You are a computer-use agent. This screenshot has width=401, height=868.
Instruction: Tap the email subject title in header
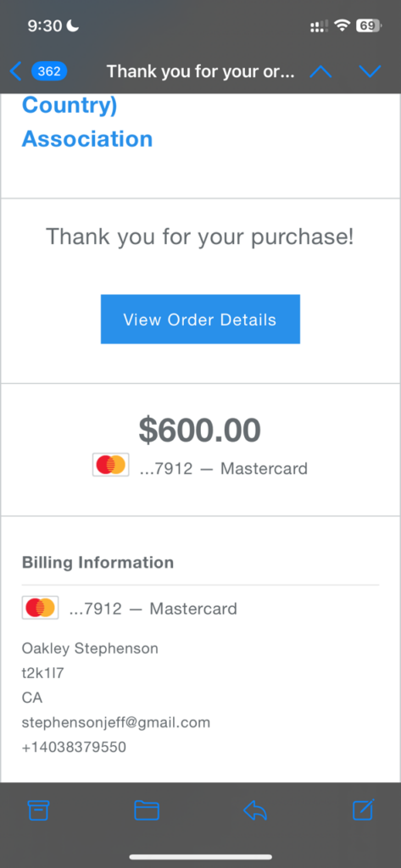(200, 71)
